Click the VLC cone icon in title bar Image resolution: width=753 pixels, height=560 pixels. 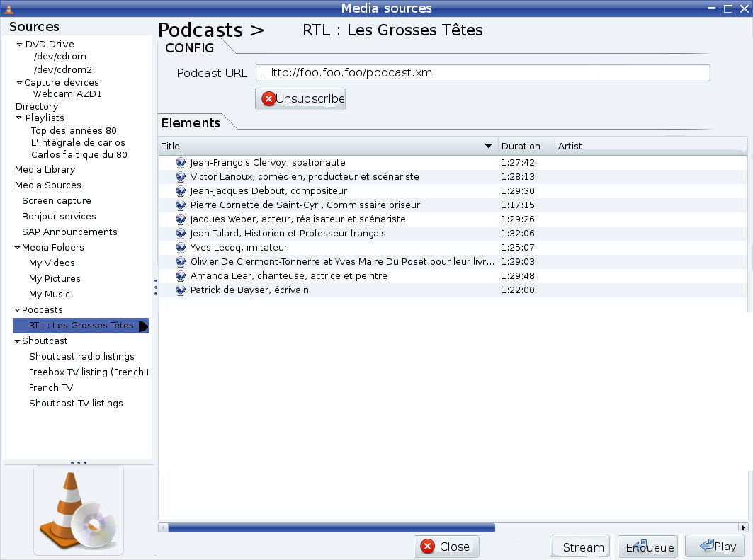pyautogui.click(x=9, y=8)
